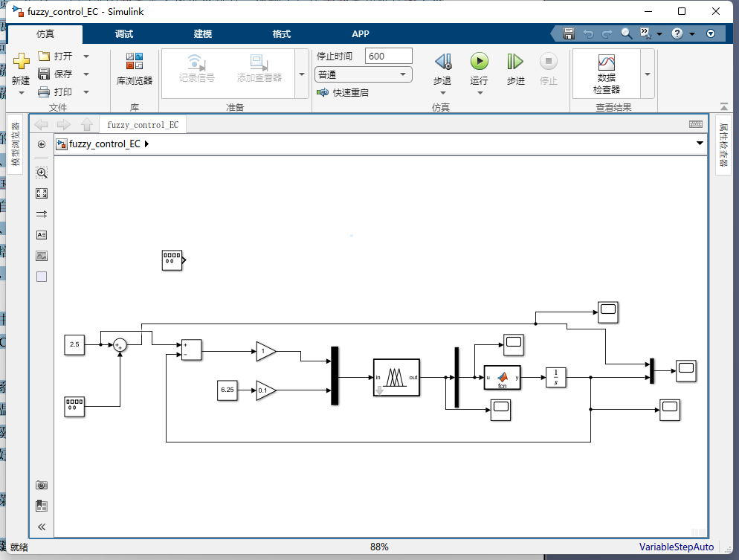Open the Property Inspector side panel

(x=723, y=145)
